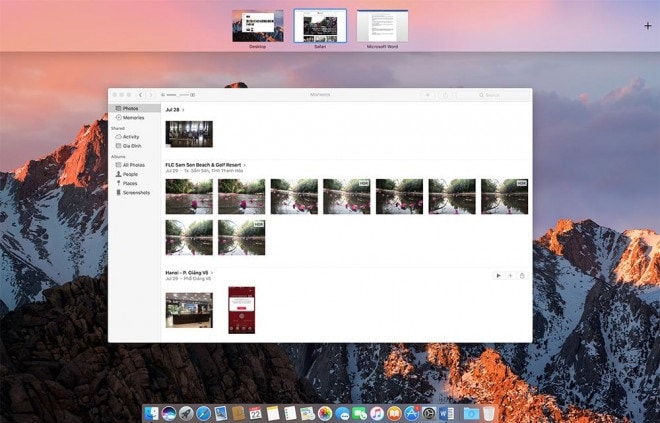660x423 pixels.
Task: Click the share icon in Hanoi moment header
Action: point(522,276)
